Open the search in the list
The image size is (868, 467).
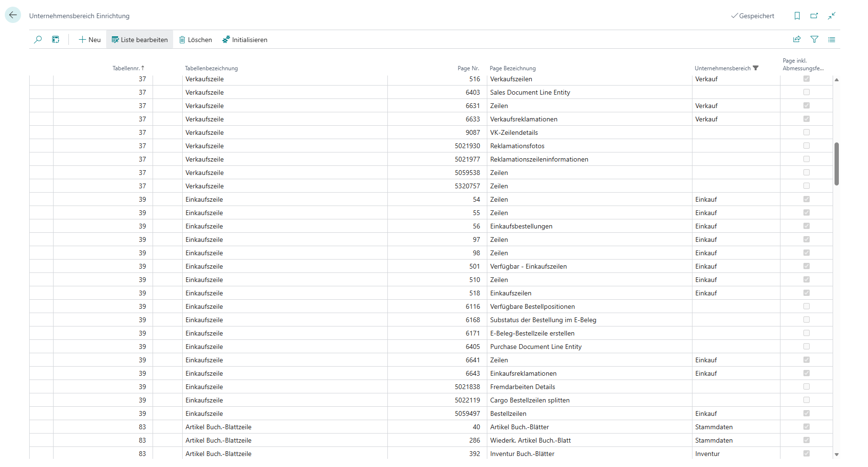38,40
